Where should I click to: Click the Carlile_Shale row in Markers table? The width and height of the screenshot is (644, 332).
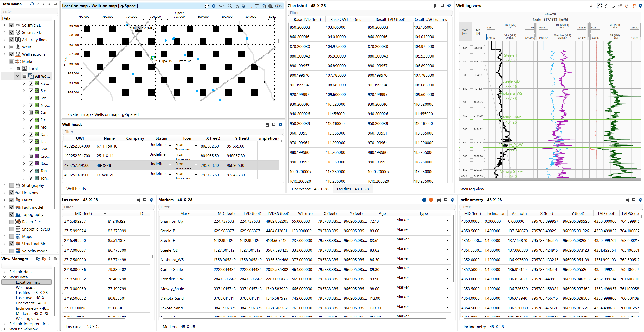[x=306, y=270]
